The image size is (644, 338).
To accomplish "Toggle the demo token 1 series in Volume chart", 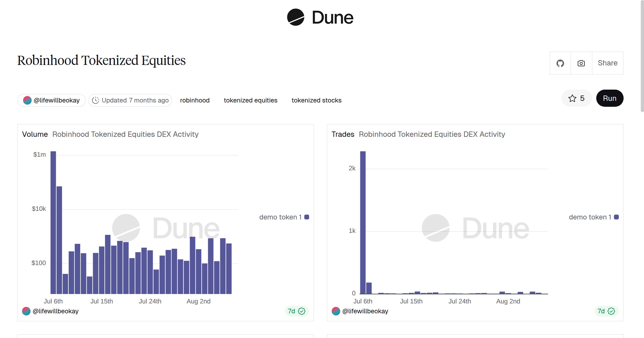I will point(280,217).
